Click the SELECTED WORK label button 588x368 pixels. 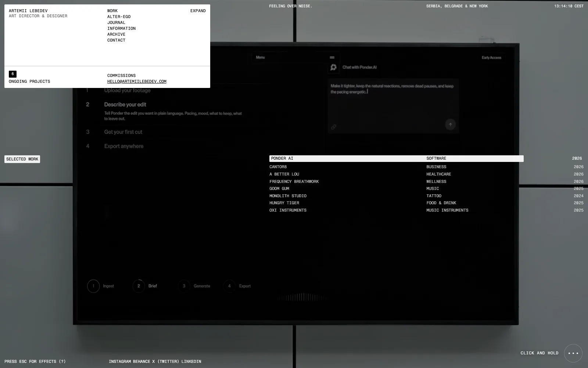click(22, 159)
